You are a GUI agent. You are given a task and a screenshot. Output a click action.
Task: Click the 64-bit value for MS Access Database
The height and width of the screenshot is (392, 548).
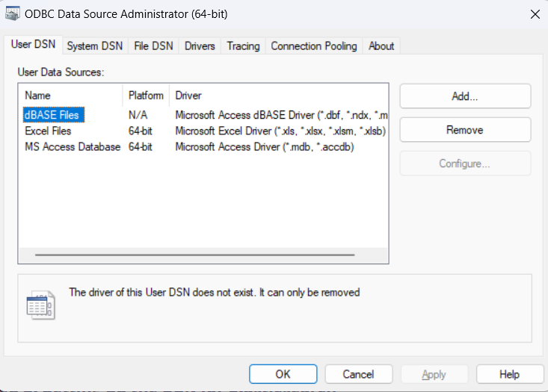140,147
